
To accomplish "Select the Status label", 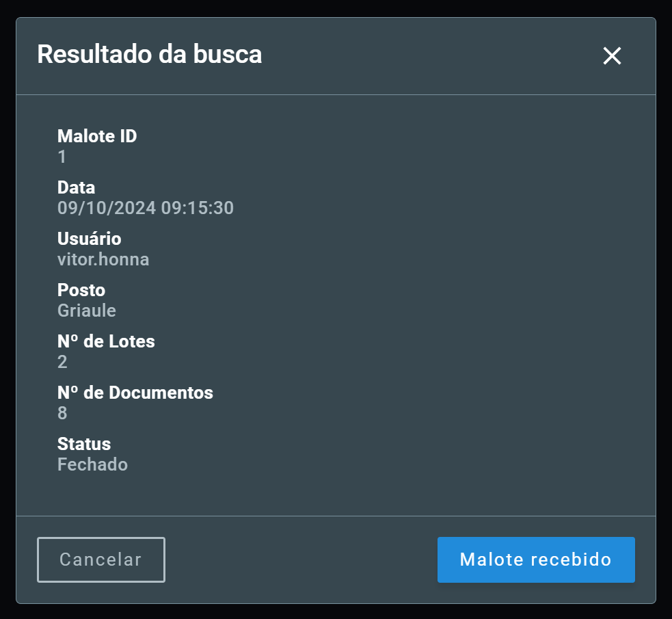I will [x=84, y=444].
